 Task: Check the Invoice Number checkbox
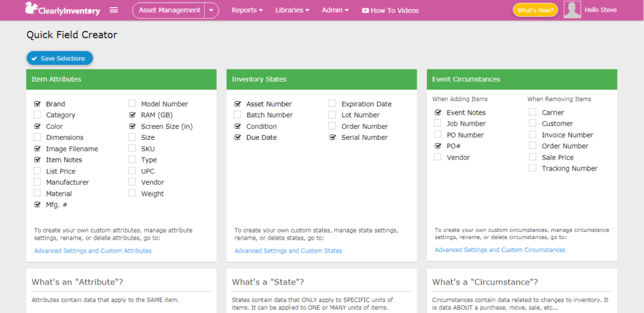pos(533,135)
